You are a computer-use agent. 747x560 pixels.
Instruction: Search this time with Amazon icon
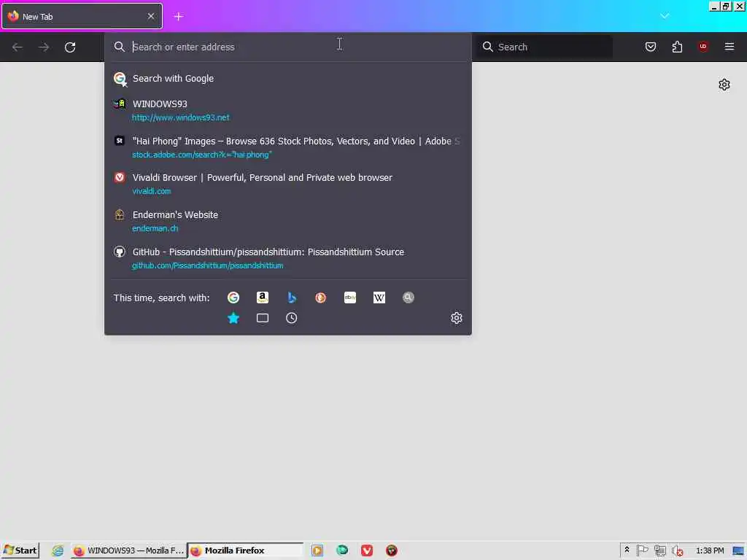coord(263,297)
